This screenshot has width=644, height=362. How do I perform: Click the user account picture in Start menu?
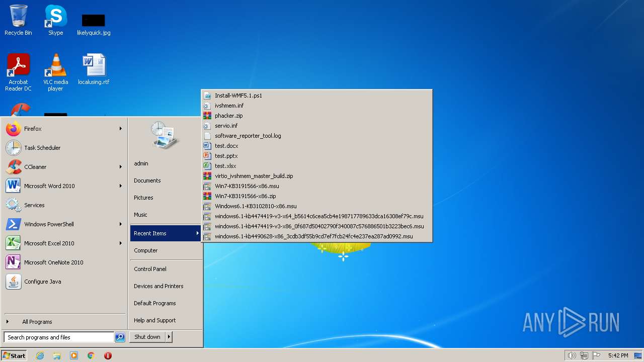165,135
